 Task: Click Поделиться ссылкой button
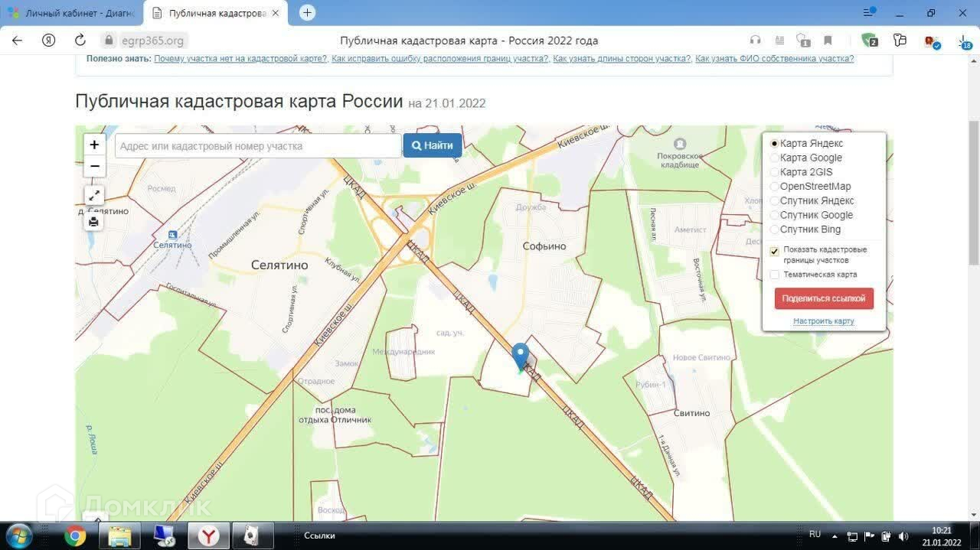tap(824, 298)
